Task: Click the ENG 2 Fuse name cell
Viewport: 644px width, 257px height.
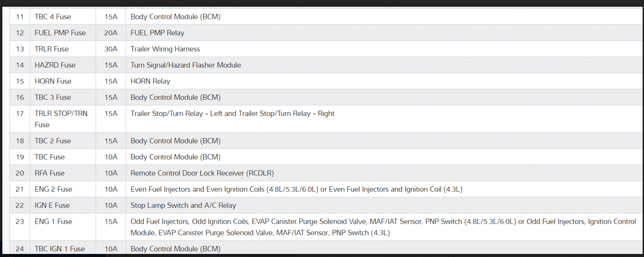Action: pos(53,189)
